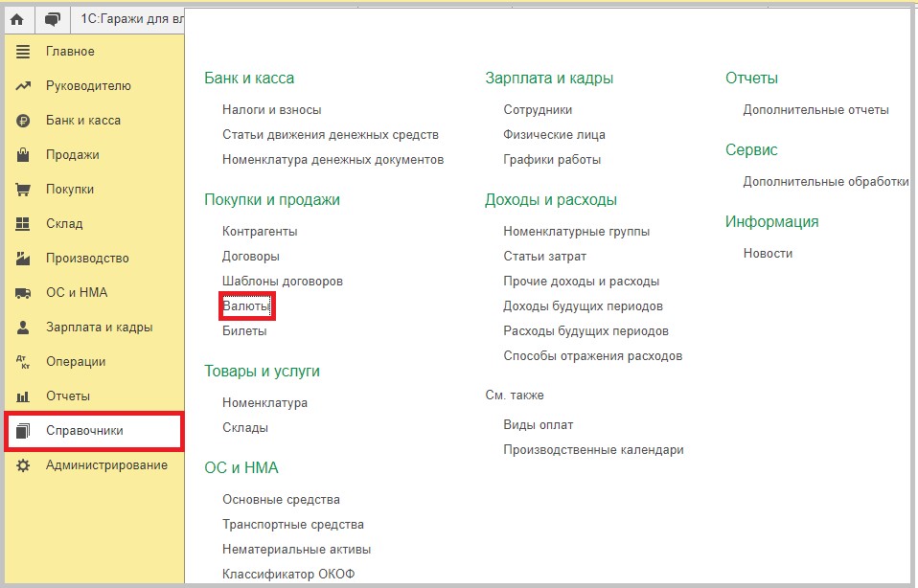
Task: Go to the home page icon
Action: [x=17, y=19]
